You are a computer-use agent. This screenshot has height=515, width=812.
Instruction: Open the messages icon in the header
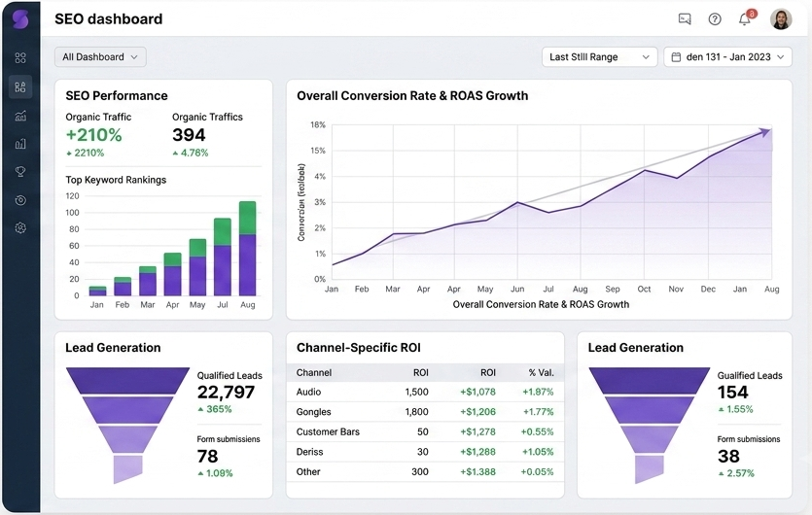click(685, 19)
